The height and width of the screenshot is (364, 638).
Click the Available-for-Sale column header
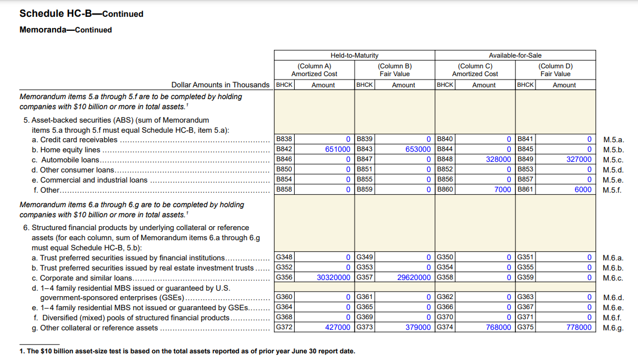pyautogui.click(x=515, y=55)
